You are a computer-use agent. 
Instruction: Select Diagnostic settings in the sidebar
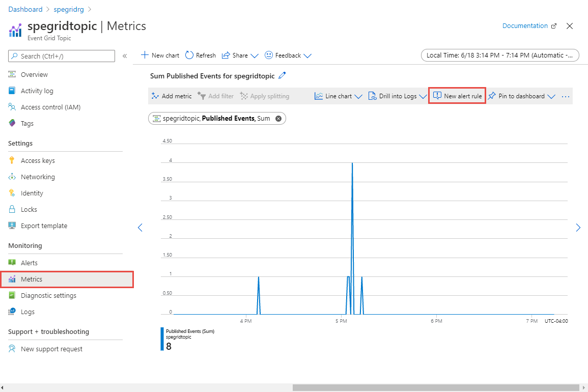48,295
